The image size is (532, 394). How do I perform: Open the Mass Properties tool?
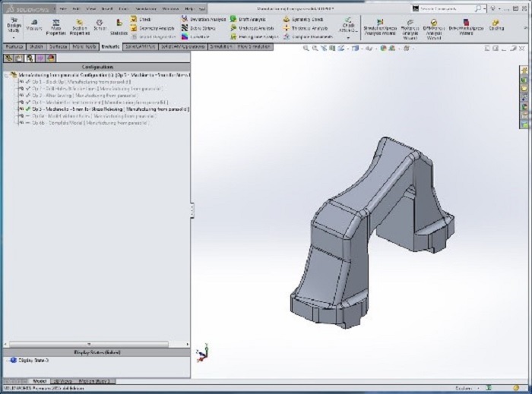coord(56,24)
